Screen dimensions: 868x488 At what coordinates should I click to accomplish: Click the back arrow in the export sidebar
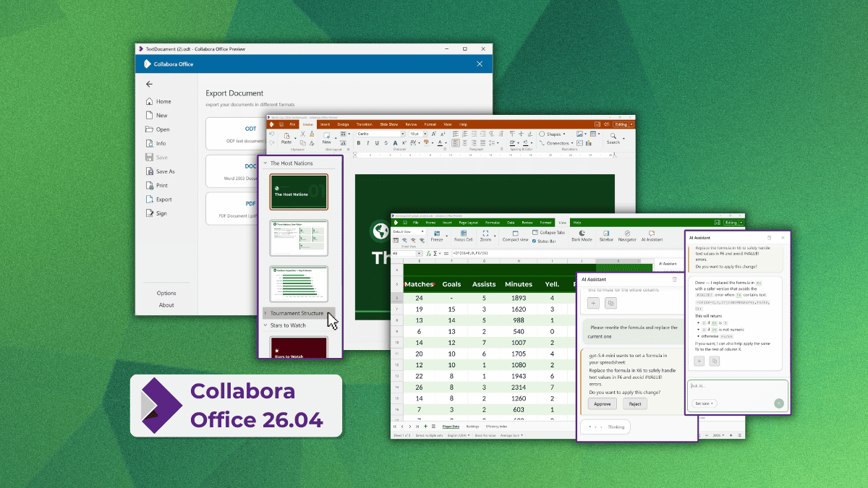pos(150,84)
